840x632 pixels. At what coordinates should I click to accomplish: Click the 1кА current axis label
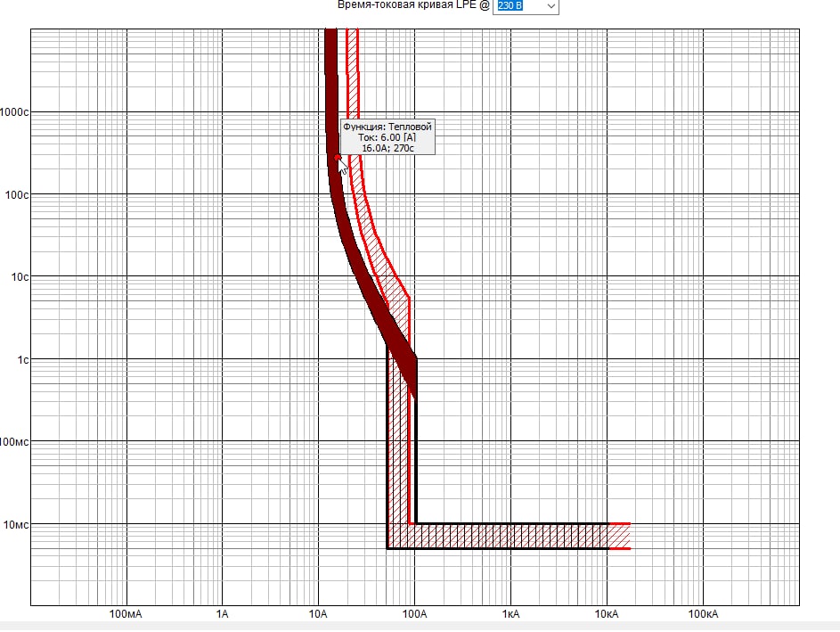510,614
